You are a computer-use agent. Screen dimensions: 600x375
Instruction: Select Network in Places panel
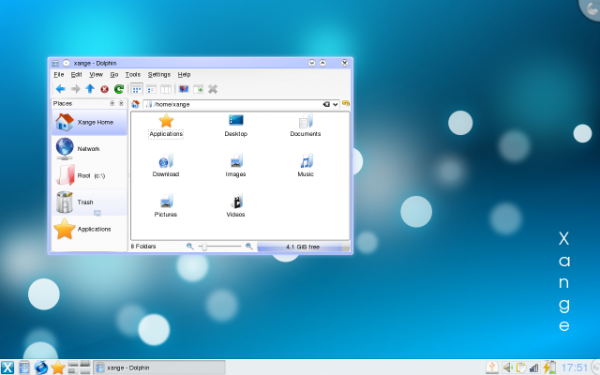(89, 149)
